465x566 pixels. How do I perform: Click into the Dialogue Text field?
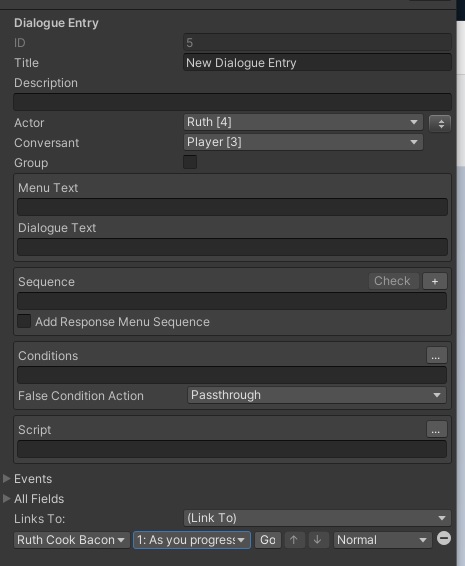(232, 247)
